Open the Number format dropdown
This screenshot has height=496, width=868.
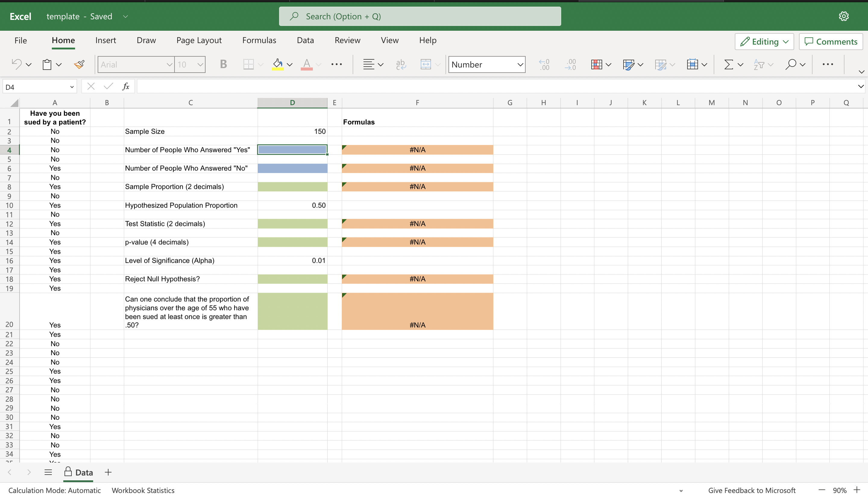486,64
